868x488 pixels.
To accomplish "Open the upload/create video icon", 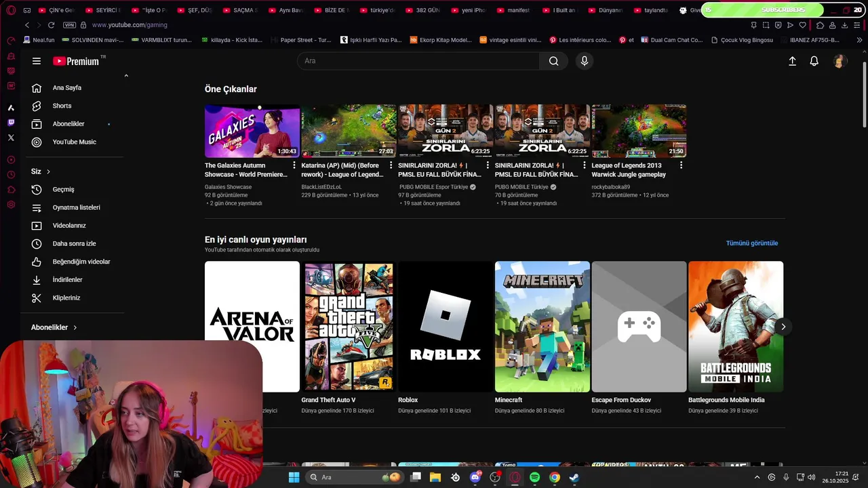I will [792, 61].
